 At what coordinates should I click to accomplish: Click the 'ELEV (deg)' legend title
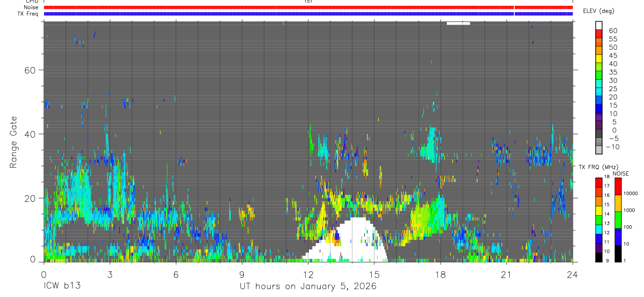point(598,10)
